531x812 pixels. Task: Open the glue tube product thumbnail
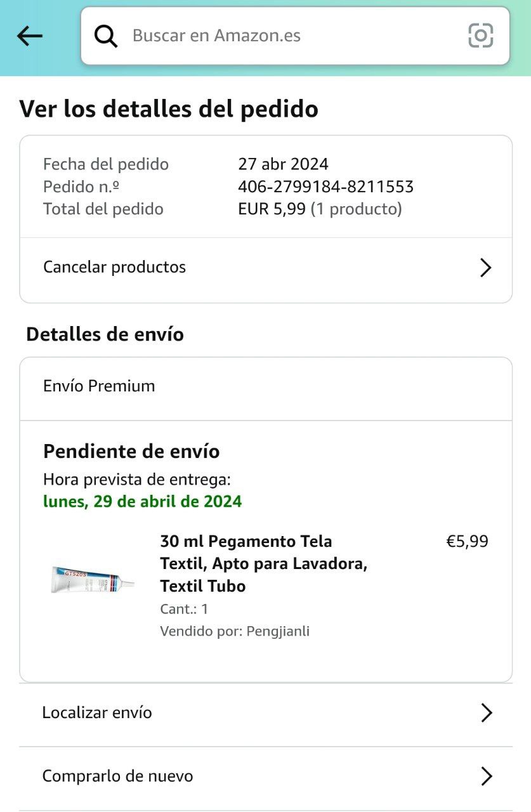92,579
